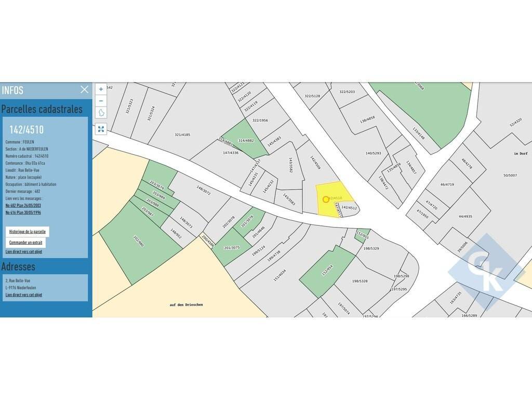Viewport: 532px width, 399px height.
Task: Click the Historique de la parcelle button
Action: pyautogui.click(x=28, y=232)
